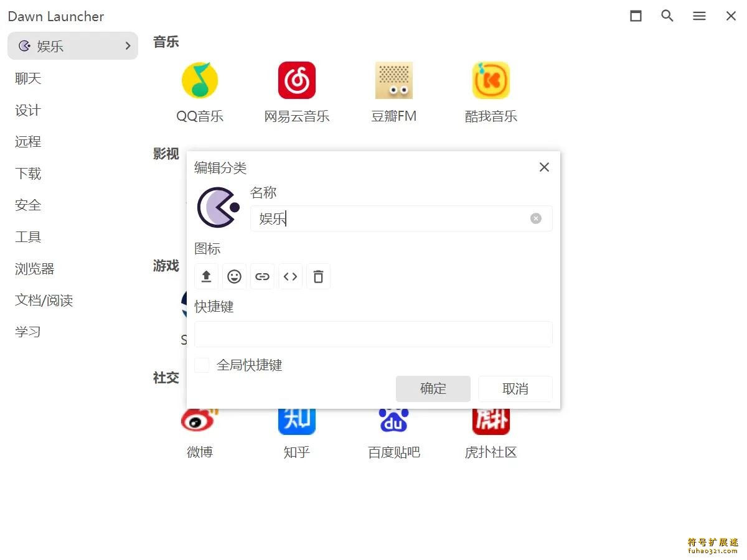Expand the 娱乐 category chevron arrow
747x560 pixels.
click(x=128, y=46)
